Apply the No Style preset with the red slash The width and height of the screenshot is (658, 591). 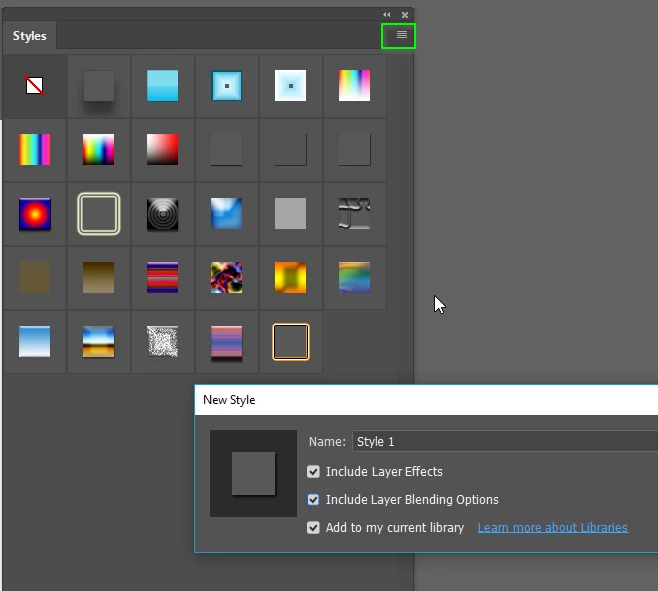34,86
